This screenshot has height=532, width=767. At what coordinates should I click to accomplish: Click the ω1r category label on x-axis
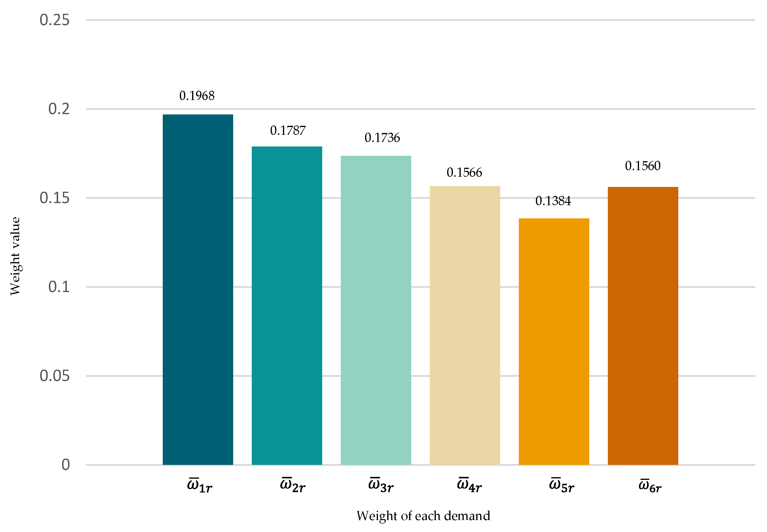click(200, 486)
